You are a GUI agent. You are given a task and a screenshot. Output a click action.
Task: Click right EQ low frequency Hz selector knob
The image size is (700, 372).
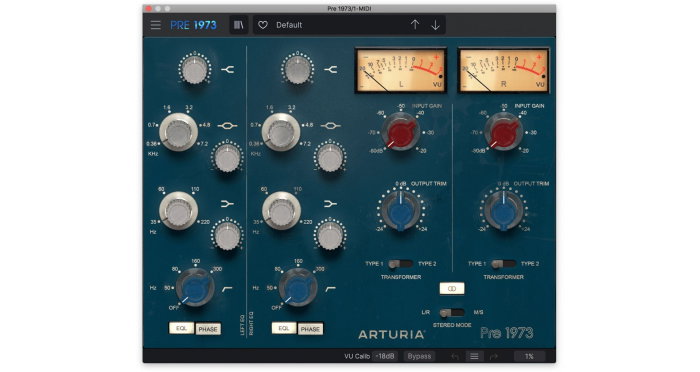pyautogui.click(x=281, y=211)
